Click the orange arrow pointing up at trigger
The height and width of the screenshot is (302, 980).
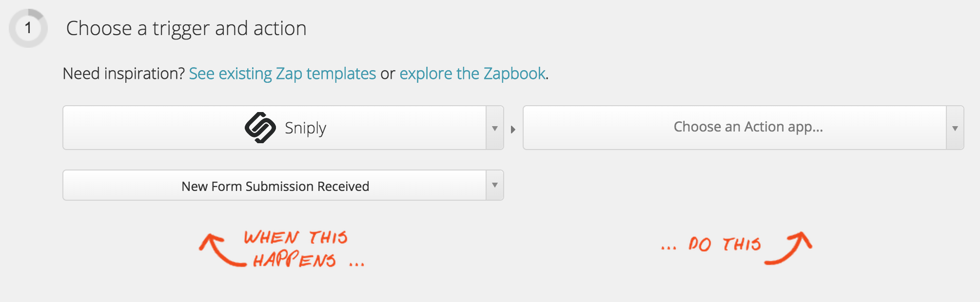pos(222,249)
